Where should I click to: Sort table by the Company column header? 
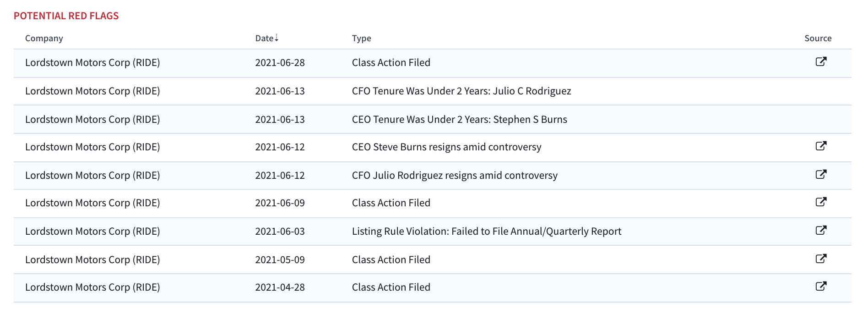44,39
